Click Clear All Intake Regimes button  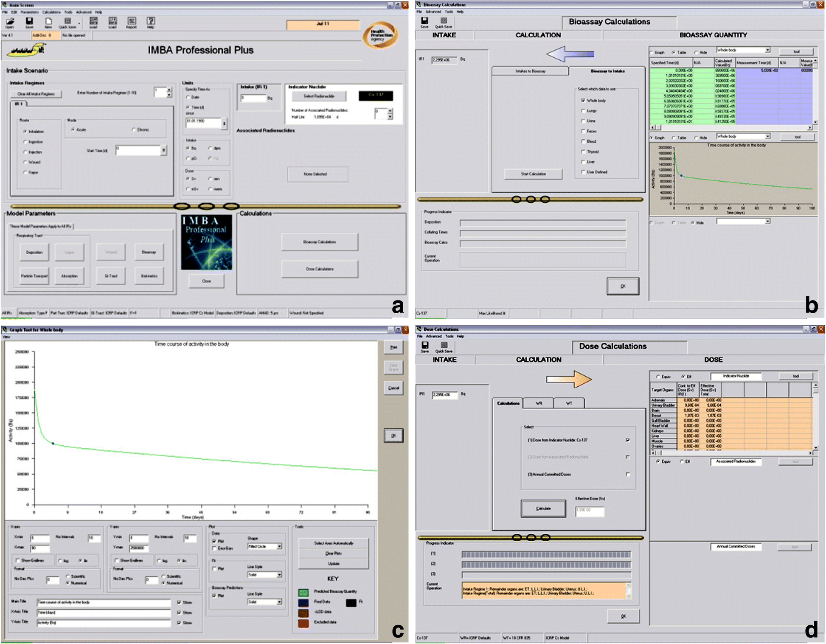(36, 94)
